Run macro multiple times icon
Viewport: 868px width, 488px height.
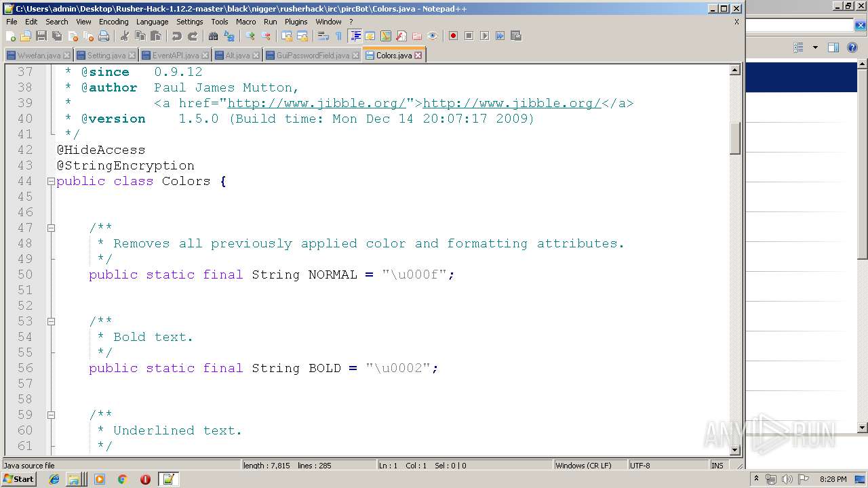tap(500, 36)
